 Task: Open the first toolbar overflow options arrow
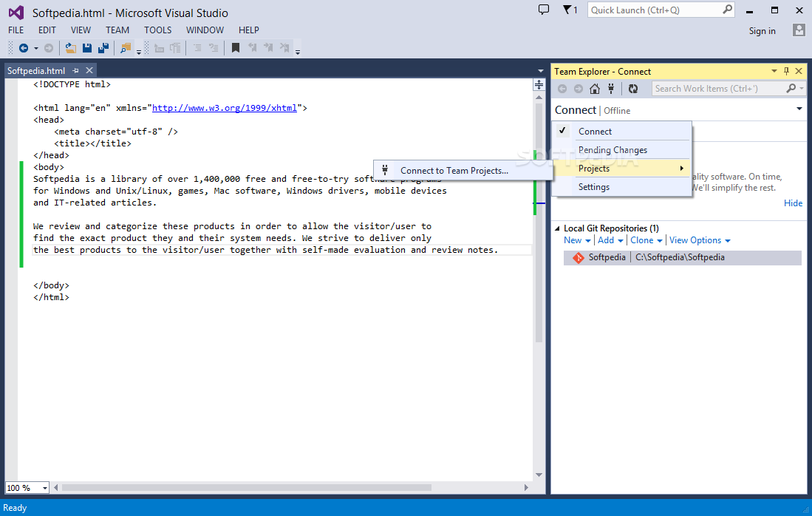click(x=139, y=51)
